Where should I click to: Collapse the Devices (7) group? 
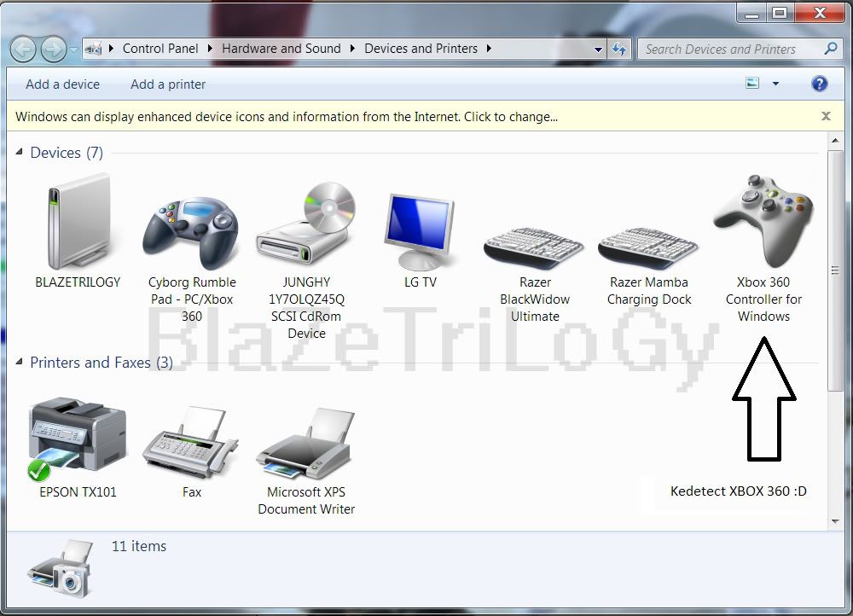coord(19,152)
